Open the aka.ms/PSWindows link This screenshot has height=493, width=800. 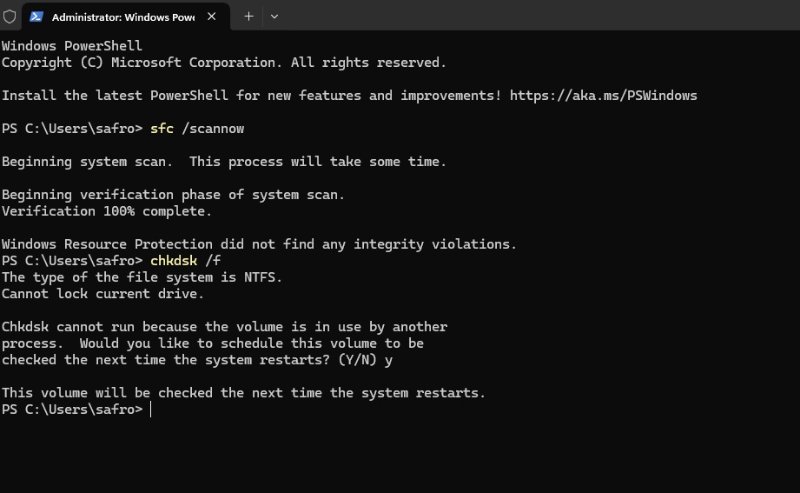[603, 95]
